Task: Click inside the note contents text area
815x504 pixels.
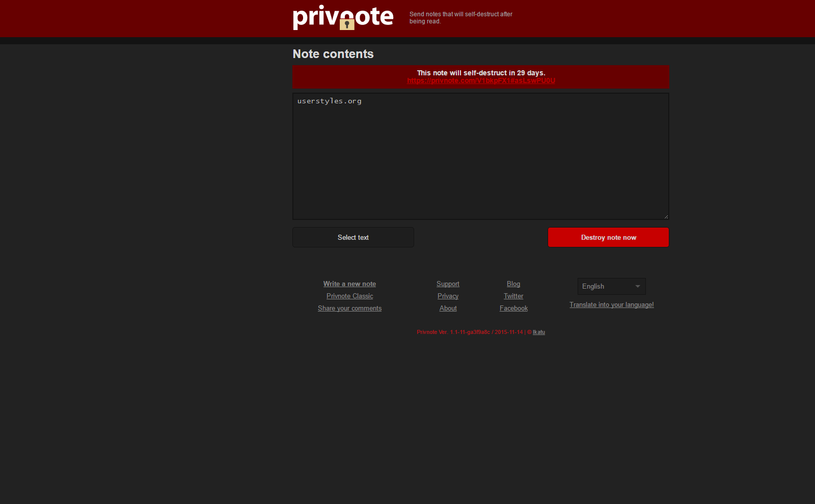Action: [x=480, y=156]
